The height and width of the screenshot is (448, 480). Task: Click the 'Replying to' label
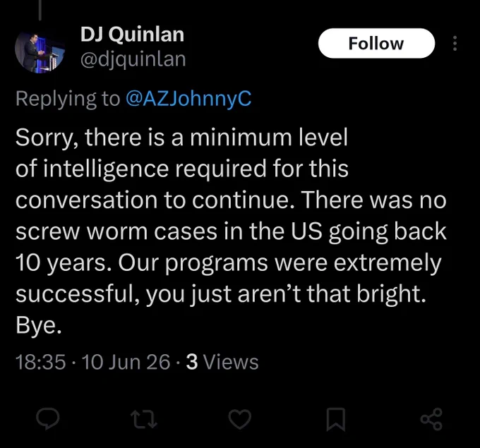click(x=68, y=99)
